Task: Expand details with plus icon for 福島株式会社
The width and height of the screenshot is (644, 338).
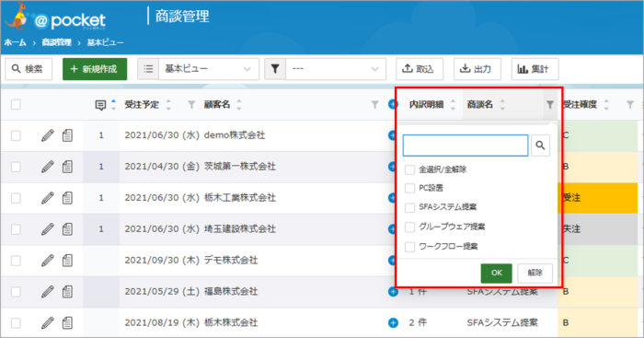Action: pos(393,292)
